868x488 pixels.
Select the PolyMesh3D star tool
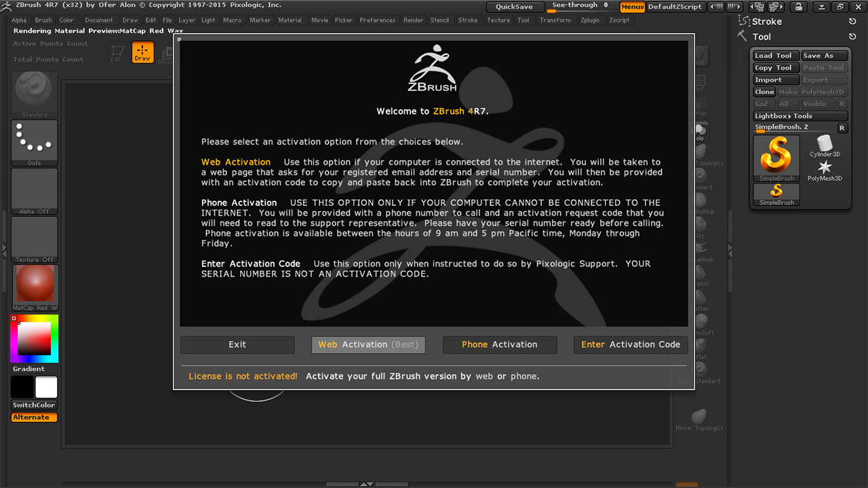pos(825,170)
